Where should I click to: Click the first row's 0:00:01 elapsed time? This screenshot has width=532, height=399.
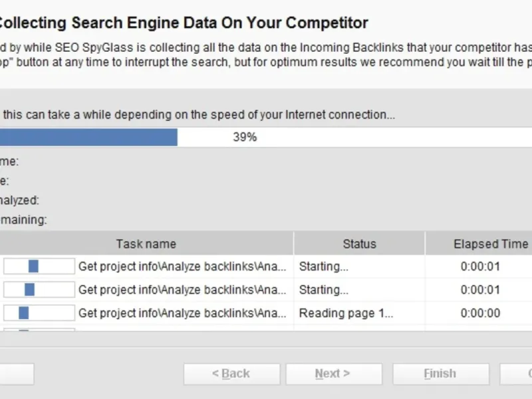click(480, 267)
